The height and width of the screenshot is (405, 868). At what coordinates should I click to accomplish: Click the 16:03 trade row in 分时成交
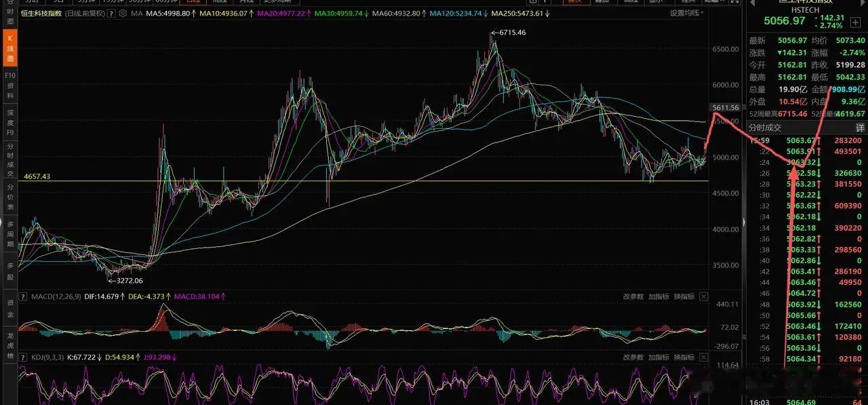click(x=807, y=402)
